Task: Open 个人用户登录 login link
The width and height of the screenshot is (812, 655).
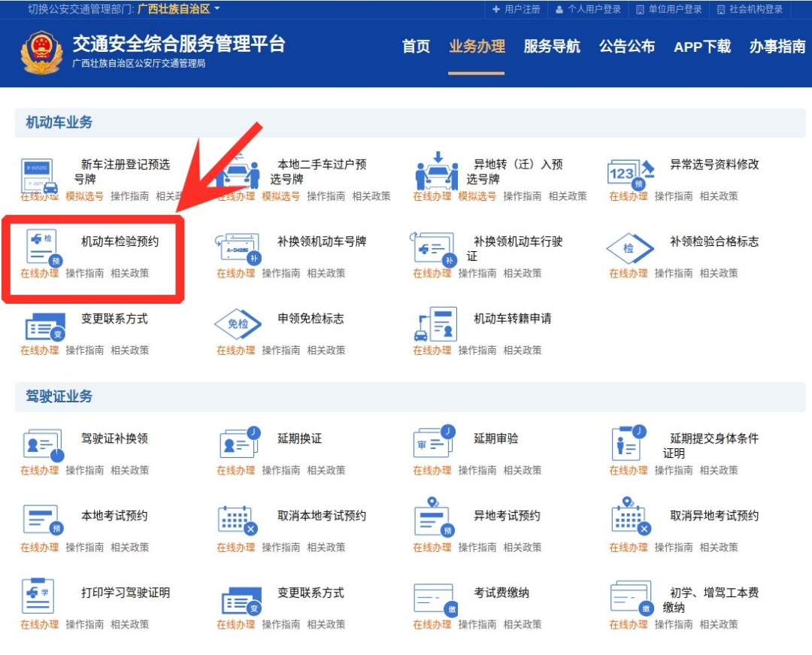Action: tap(588, 10)
